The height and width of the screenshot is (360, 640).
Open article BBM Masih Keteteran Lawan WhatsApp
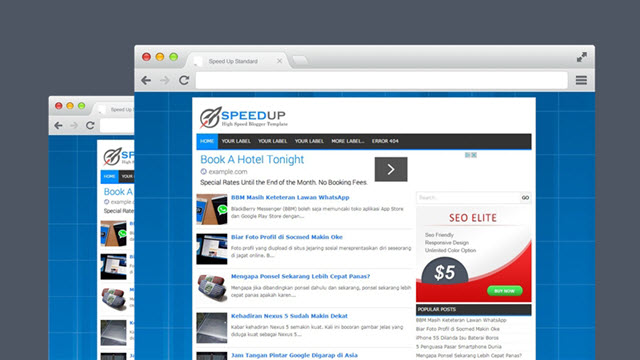[290, 198]
